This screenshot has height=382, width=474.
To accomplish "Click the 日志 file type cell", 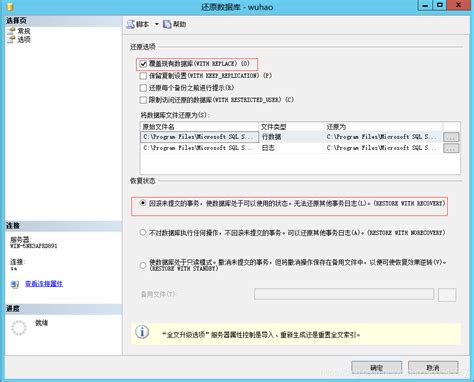I will coord(291,148).
